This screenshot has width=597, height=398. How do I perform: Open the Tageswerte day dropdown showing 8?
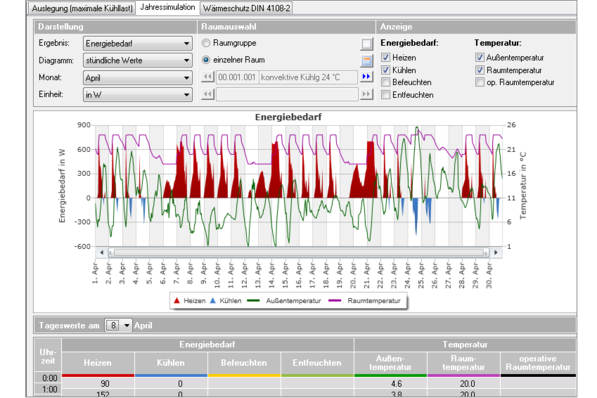pos(118,325)
